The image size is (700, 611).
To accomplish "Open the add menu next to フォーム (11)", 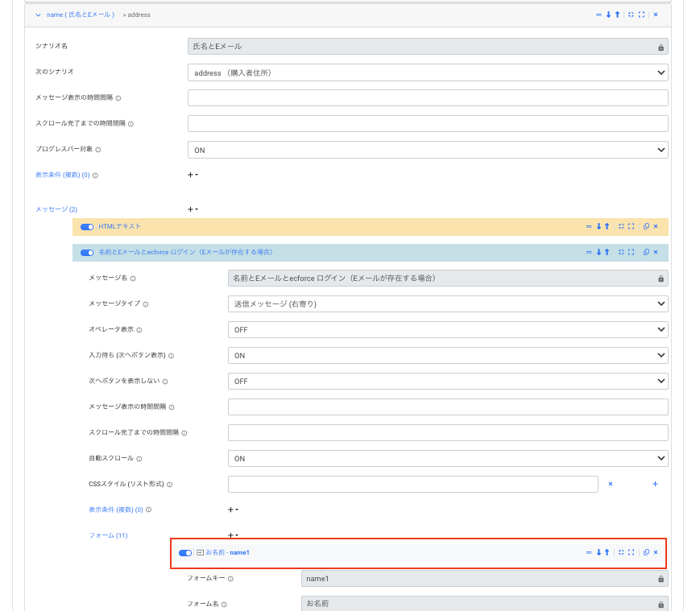I will (233, 535).
